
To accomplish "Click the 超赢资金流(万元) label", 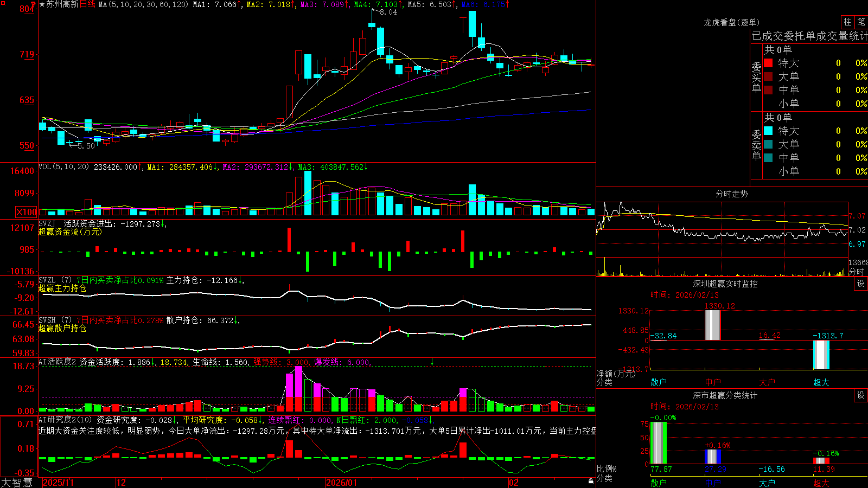I will pos(70,232).
